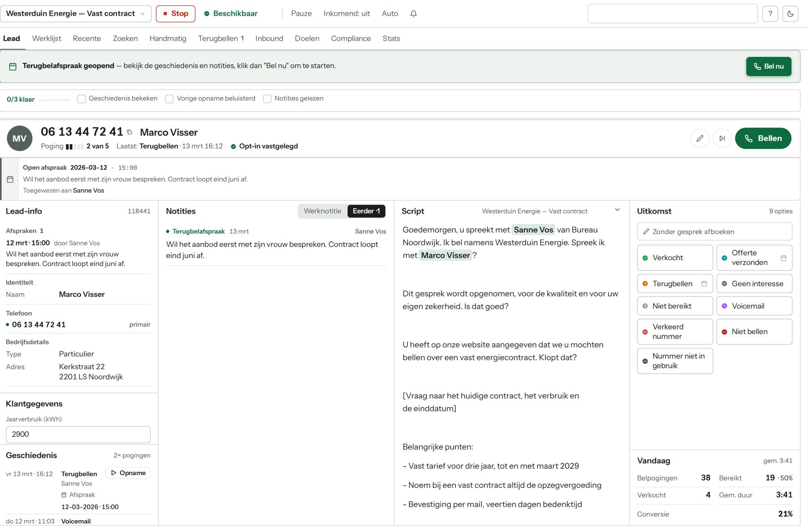The image size is (808, 532).
Task: Click Pauze in the top bar
Action: click(x=301, y=13)
